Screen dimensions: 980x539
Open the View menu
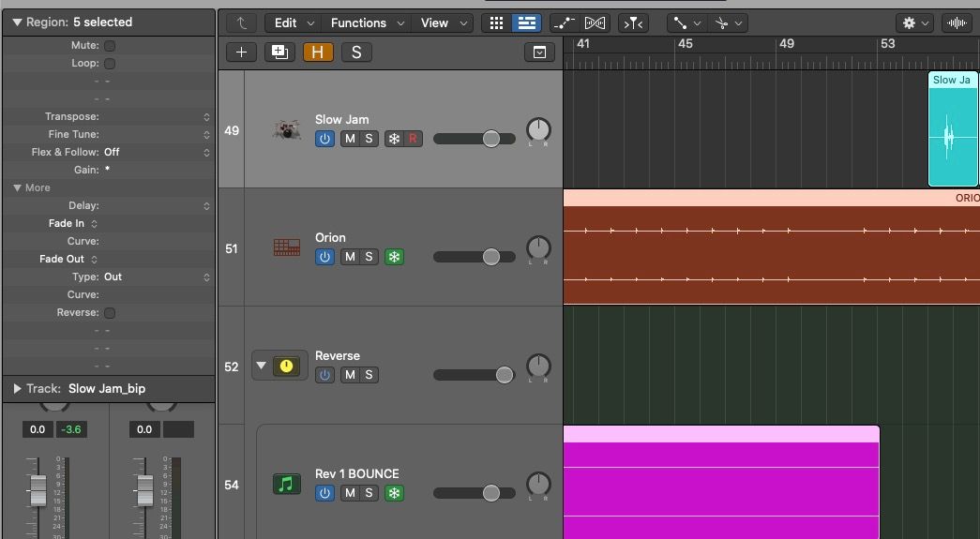tap(443, 23)
